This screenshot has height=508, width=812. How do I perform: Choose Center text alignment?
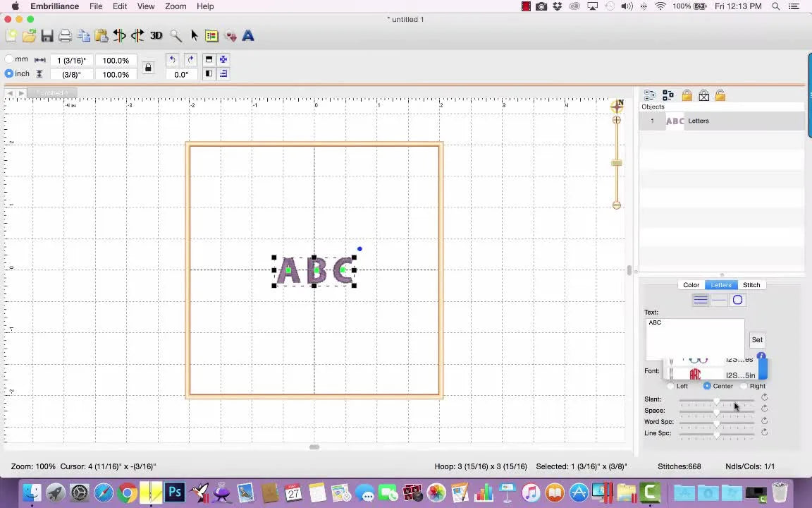point(707,386)
